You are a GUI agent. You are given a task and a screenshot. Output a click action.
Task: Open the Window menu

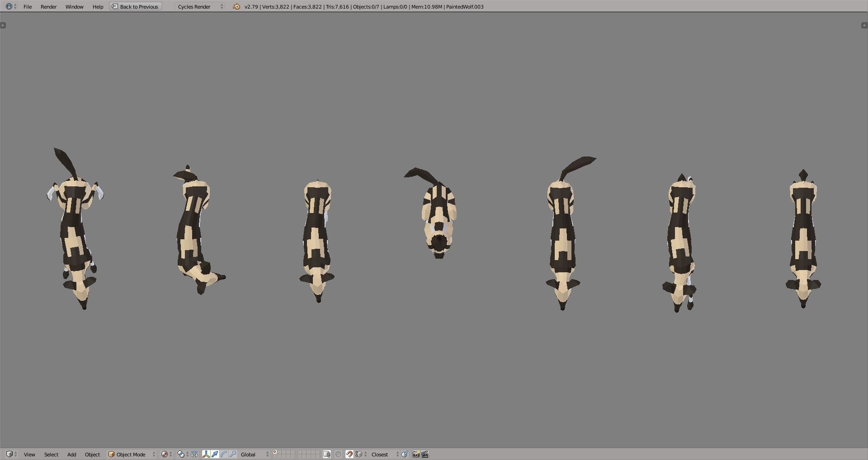[x=74, y=7]
